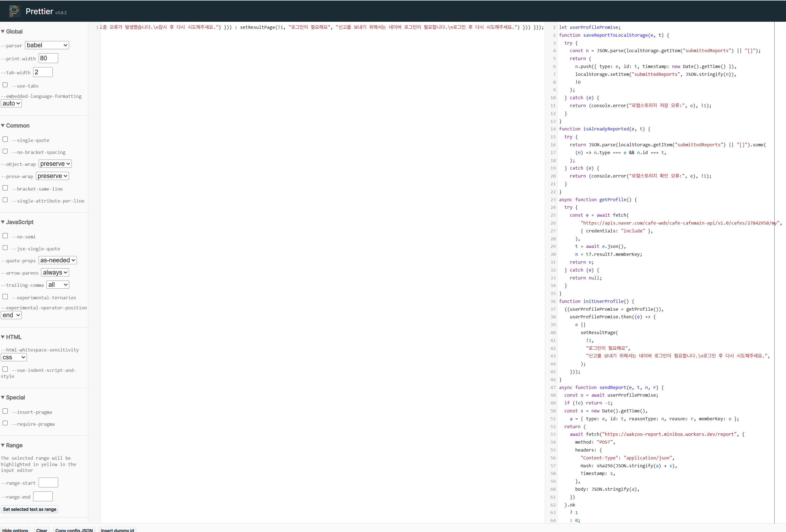
Task: Open the --arrow-parens always dropdown
Action: (x=55, y=272)
